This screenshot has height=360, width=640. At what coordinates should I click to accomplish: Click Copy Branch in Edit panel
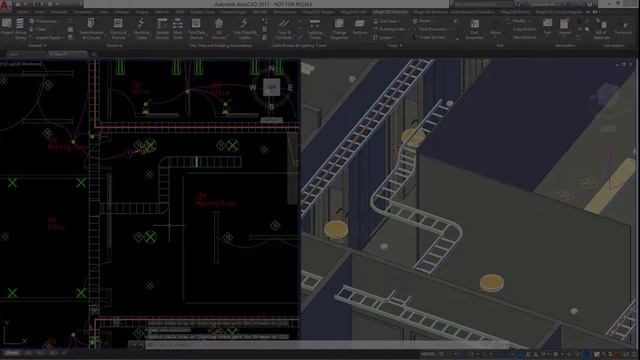[524, 29]
